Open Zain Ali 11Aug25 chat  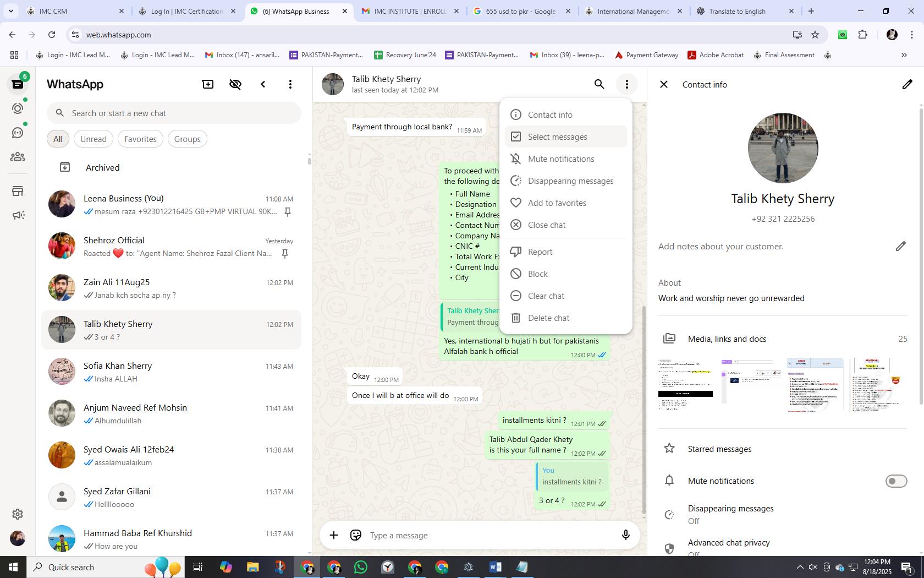point(172,288)
